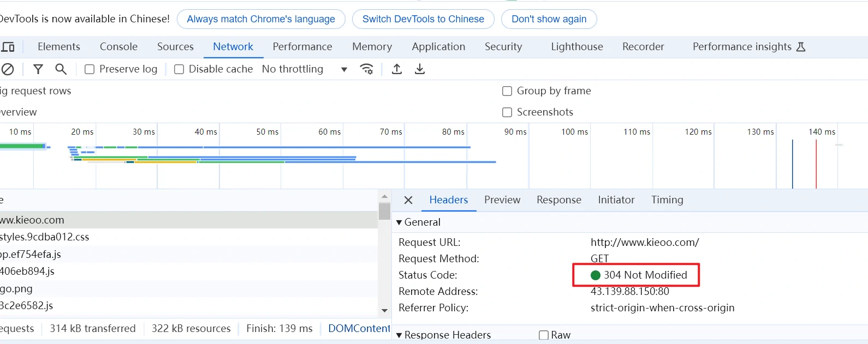Turn on Screenshots checkbox
This screenshot has width=868, height=344.
(507, 112)
